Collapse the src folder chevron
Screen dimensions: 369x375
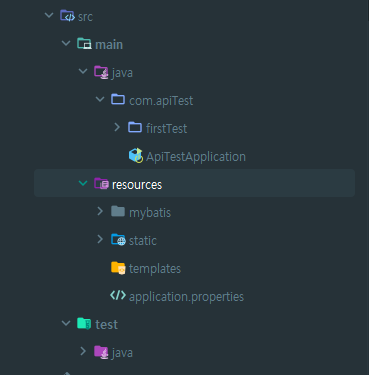click(49, 15)
